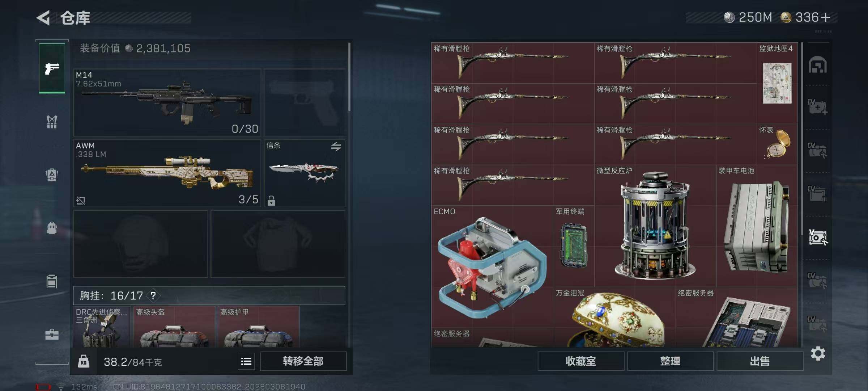This screenshot has height=391, width=868.
Task: Open the medical case category in sidebar
Action: (x=52, y=335)
